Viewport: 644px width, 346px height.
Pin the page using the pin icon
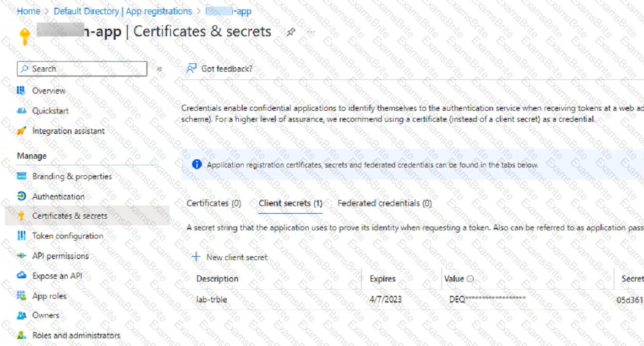pyautogui.click(x=290, y=33)
